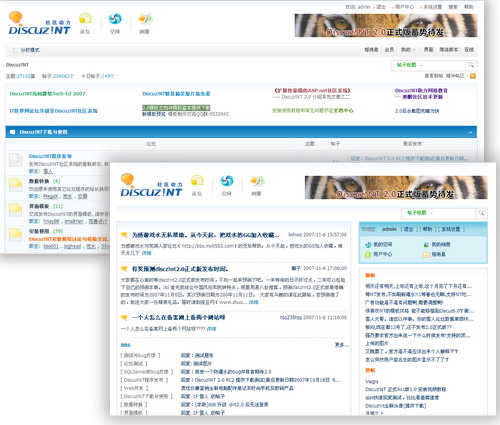The image size is (500, 425).
Task: Click 帮助 in front window admin panel
Action: [427, 229]
